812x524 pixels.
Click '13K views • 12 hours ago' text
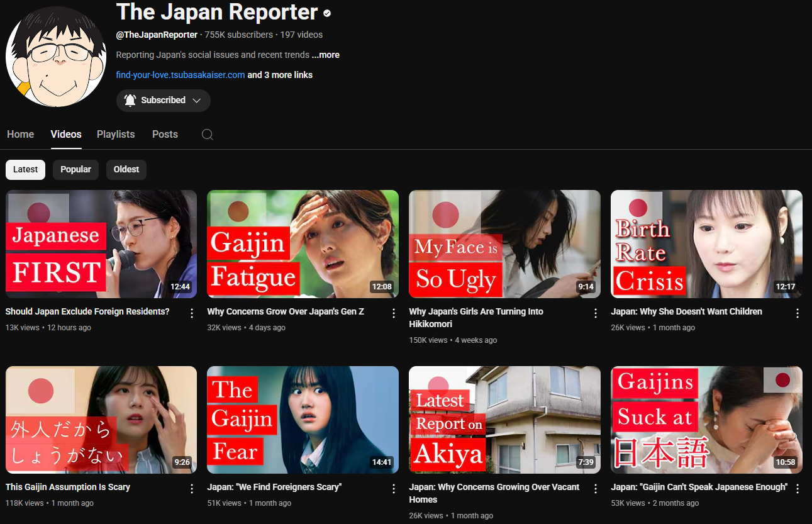coord(48,328)
